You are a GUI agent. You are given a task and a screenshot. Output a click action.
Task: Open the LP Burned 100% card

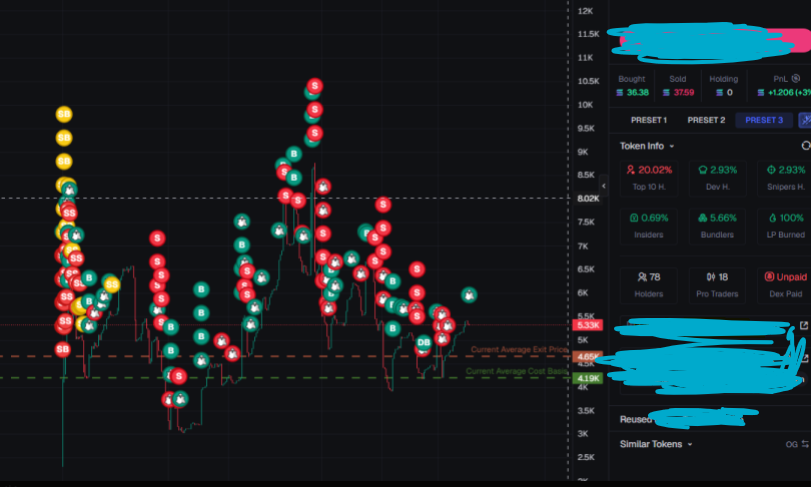(784, 226)
